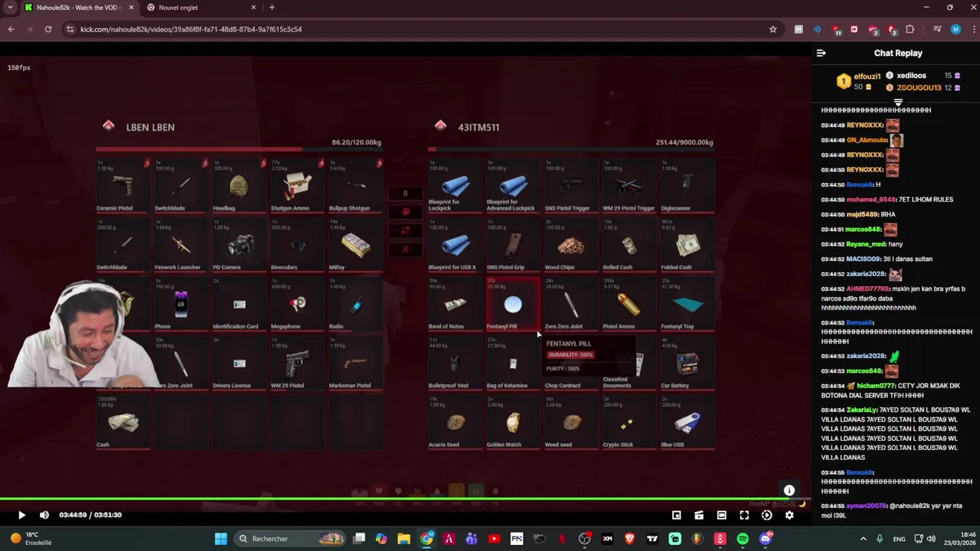Viewport: 980px width, 551px height.
Task: Select the PD Camera item
Action: click(x=239, y=245)
